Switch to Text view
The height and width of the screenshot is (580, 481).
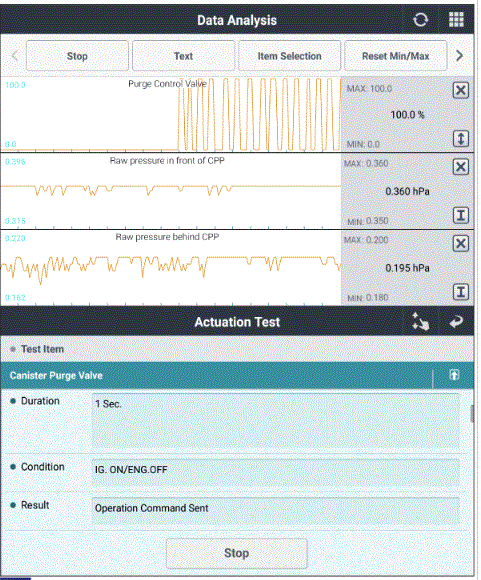coord(184,56)
